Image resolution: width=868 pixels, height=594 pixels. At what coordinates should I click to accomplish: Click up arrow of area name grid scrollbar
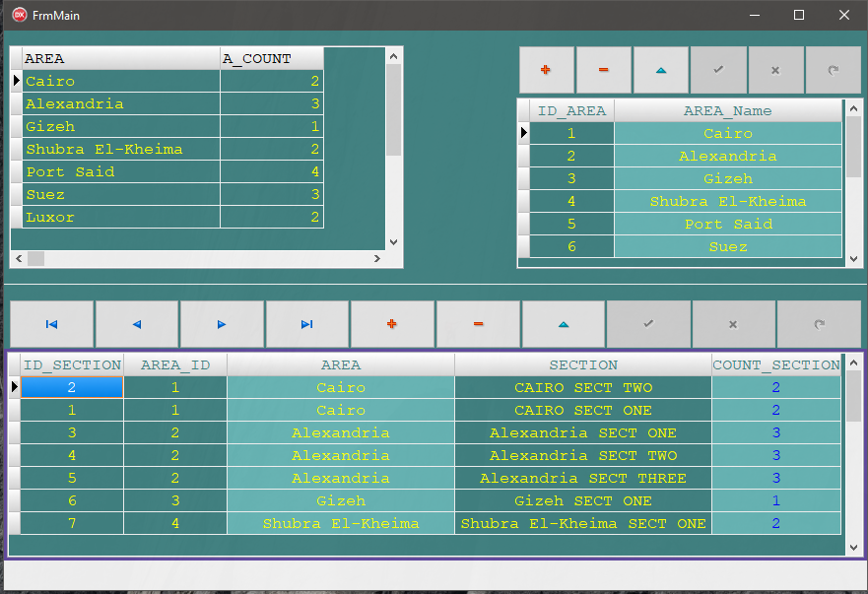[853, 108]
